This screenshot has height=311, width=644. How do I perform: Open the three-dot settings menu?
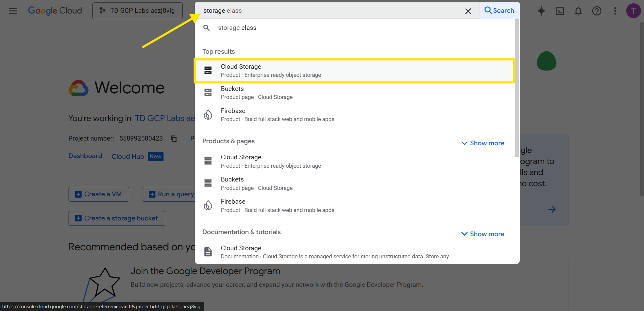tap(615, 11)
